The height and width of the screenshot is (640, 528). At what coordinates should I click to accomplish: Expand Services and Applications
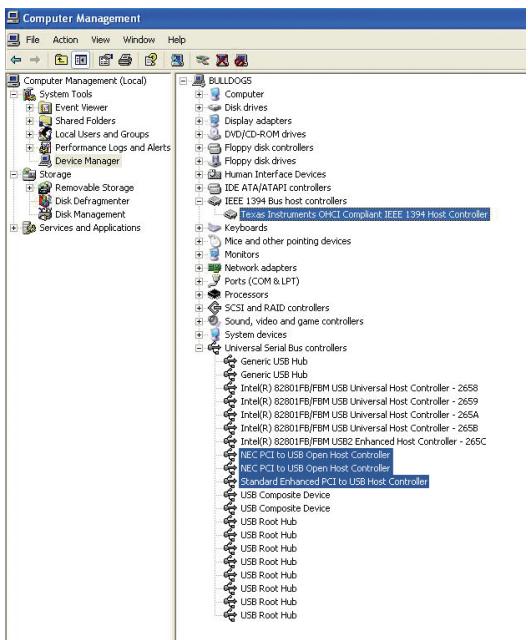click(14, 228)
